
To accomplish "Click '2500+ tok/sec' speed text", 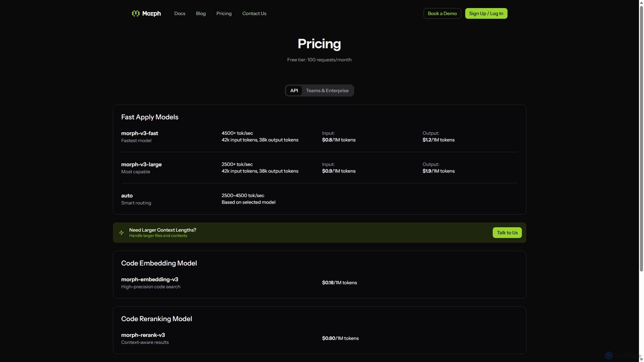I will 237,164.
